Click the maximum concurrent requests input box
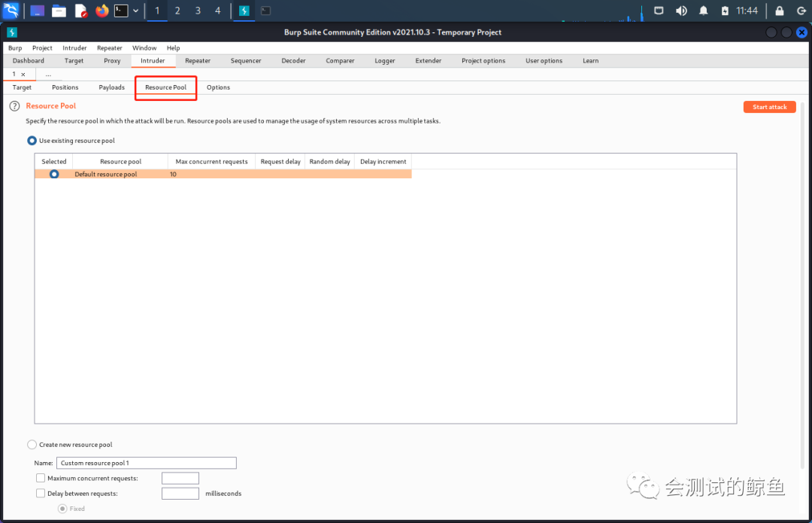812x523 pixels. point(180,478)
